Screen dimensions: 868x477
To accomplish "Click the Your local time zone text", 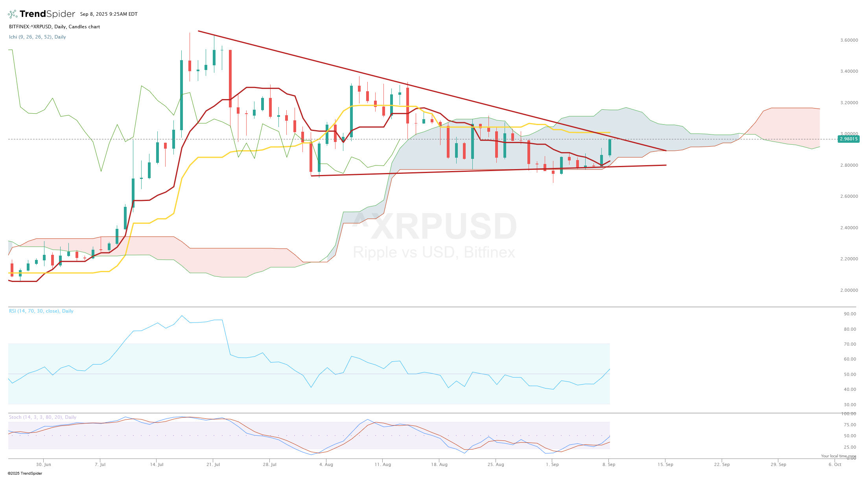I will tap(838, 456).
